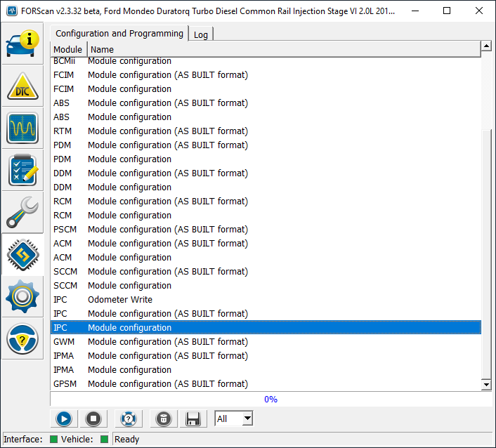496x448 pixels.
Task: Open the DTC trouble codes section
Action: 22,86
